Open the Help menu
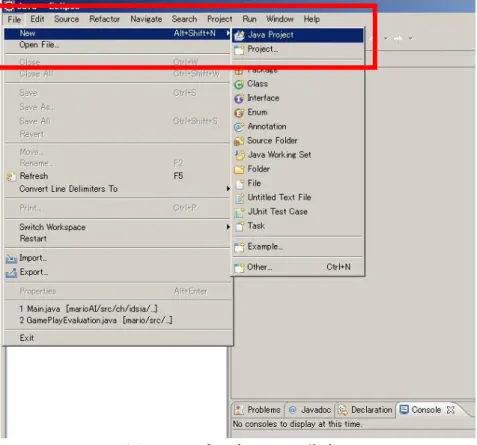Viewport: 477px width, 445px height. (312, 19)
